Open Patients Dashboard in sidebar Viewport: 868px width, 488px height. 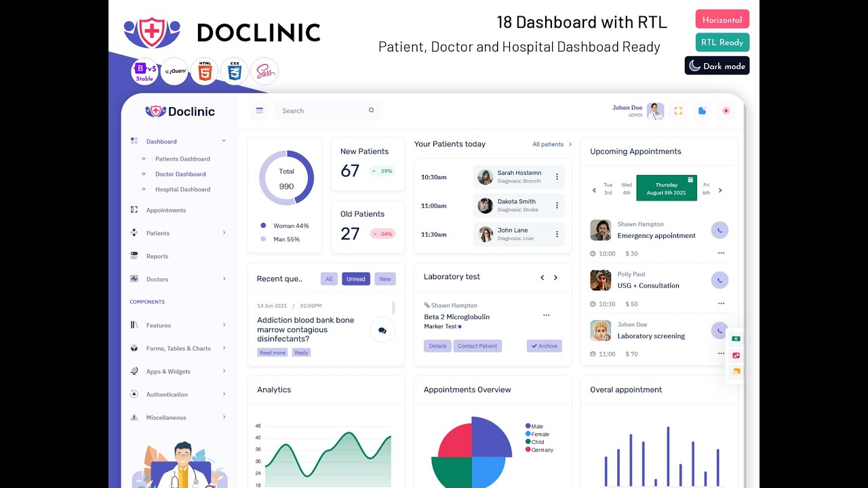coord(182,159)
